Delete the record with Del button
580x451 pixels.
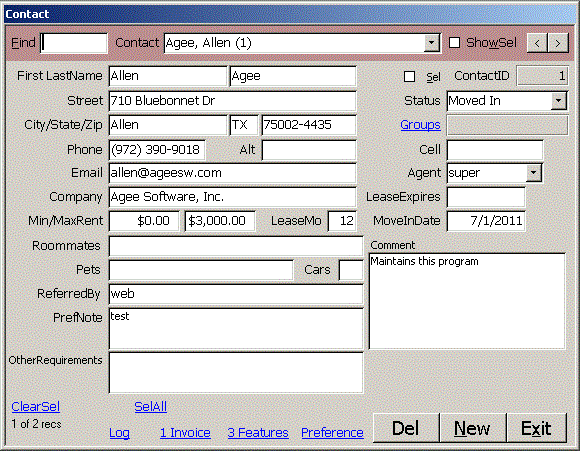click(x=406, y=428)
